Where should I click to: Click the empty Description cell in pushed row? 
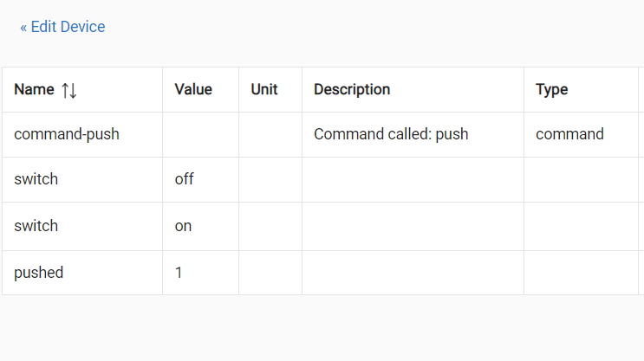[x=413, y=273]
